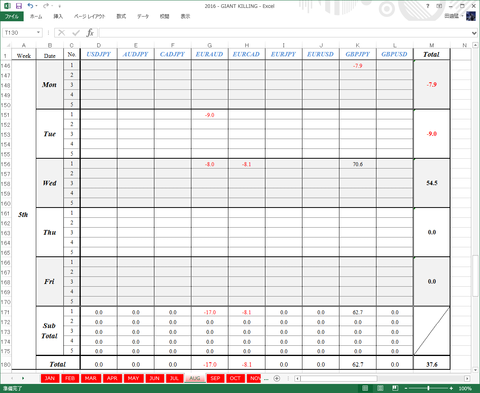Click into the formula bar input

(285, 33)
